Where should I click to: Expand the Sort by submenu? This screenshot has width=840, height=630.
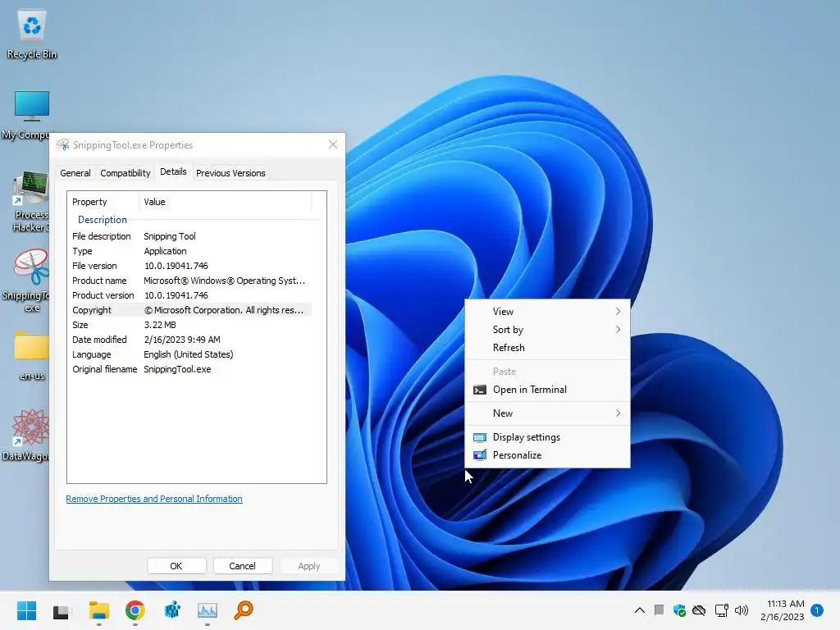(547, 330)
